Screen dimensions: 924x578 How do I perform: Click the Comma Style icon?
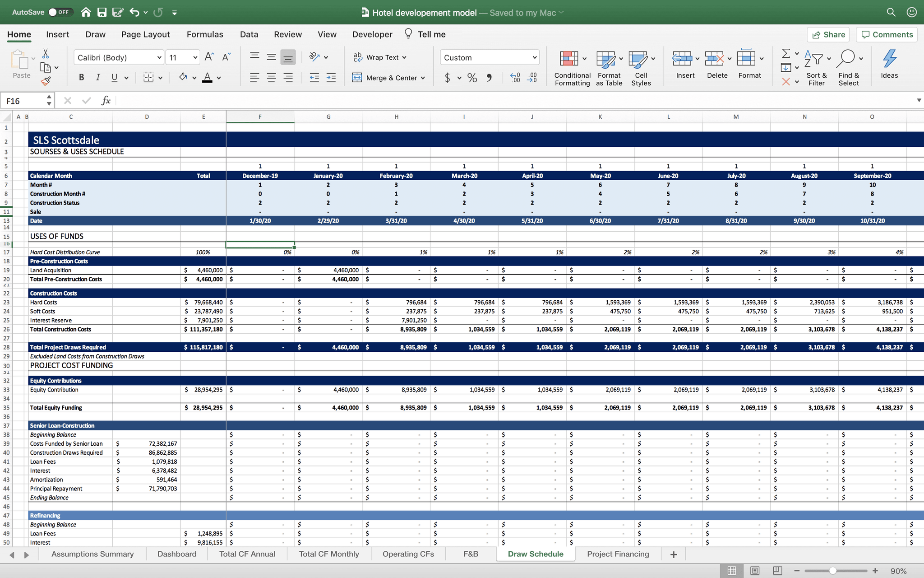click(x=489, y=78)
